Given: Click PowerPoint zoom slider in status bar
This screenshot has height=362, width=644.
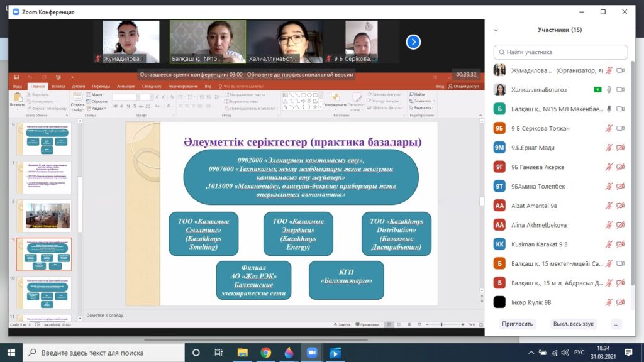Looking at the screenshot, I should tap(445, 325).
